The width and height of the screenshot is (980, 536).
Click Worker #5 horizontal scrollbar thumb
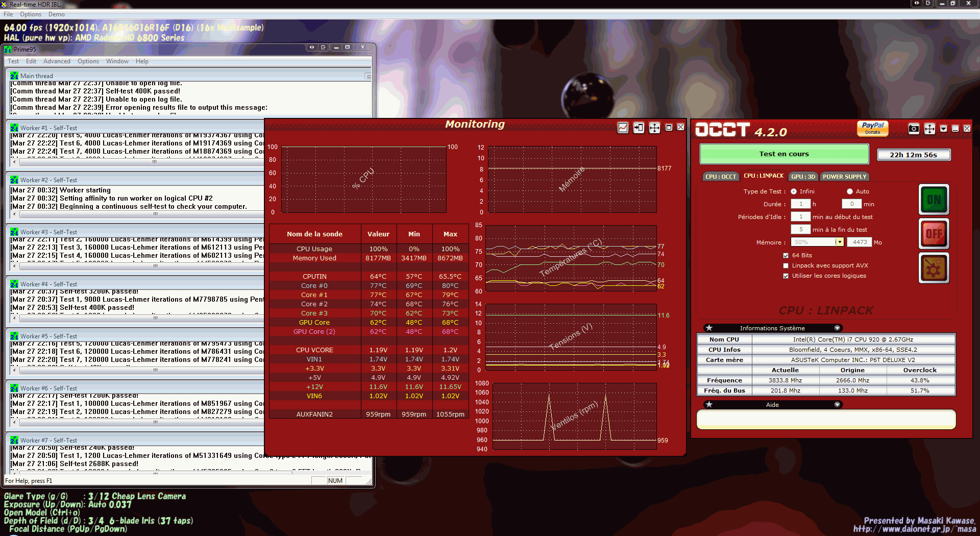click(155, 370)
